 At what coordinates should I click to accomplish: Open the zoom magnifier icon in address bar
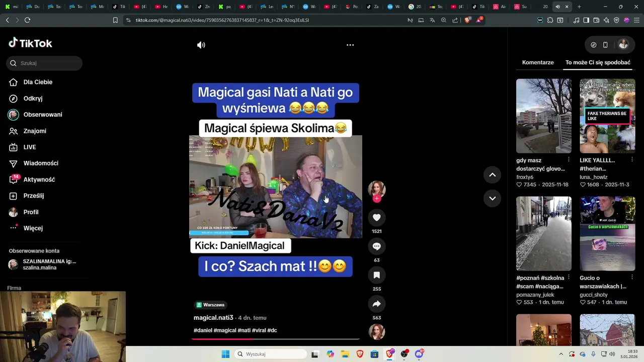(x=444, y=20)
